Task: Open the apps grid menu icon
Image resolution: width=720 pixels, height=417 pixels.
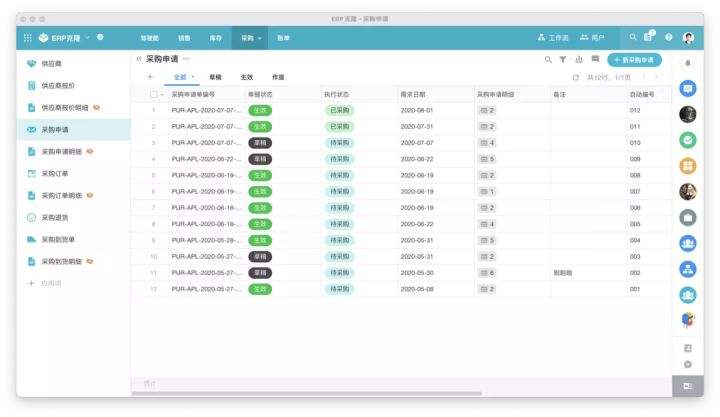Action: 27,38
